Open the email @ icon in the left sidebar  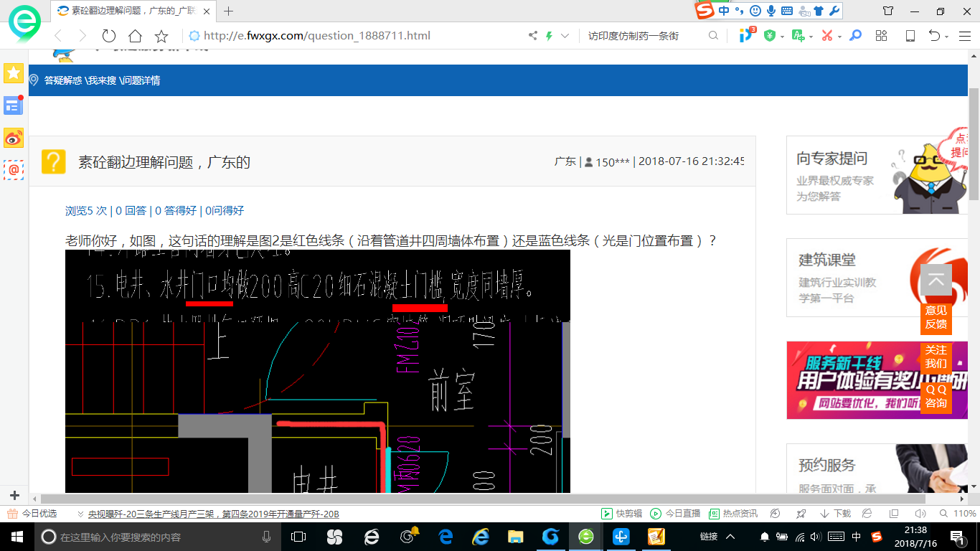pyautogui.click(x=14, y=170)
